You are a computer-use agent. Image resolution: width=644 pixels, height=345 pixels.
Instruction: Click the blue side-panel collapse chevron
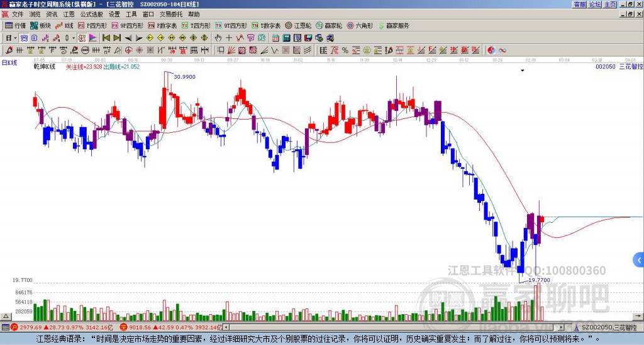[x=639, y=260]
